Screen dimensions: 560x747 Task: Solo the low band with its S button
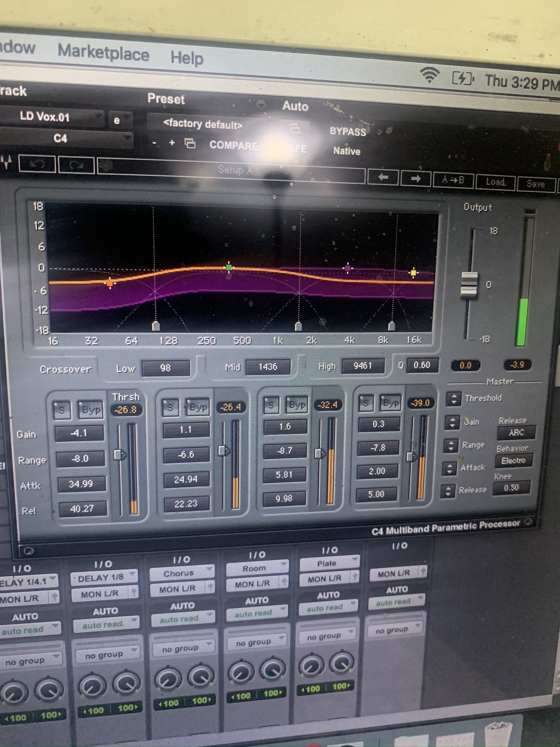tap(62, 410)
